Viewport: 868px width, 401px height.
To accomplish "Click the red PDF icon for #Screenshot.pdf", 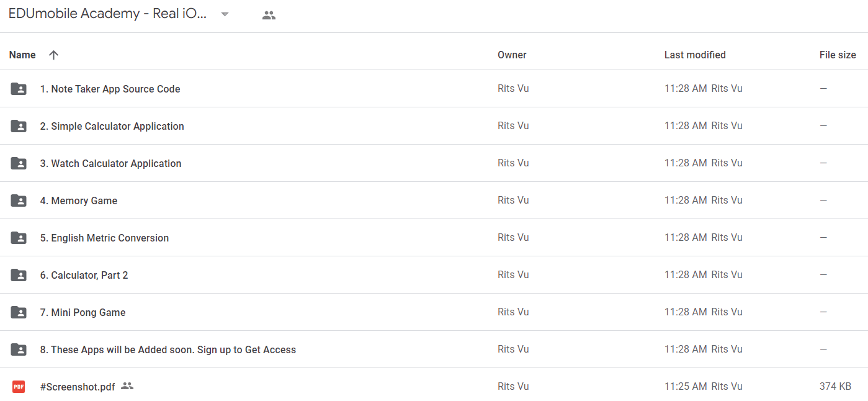I will (19, 387).
